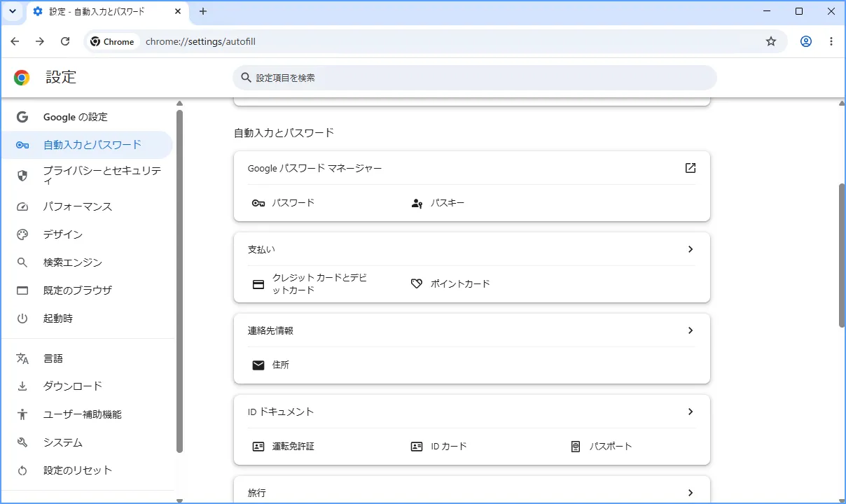This screenshot has width=846, height=504.
Task: Expand the ID ドキュメント section chevron
Action: click(691, 412)
